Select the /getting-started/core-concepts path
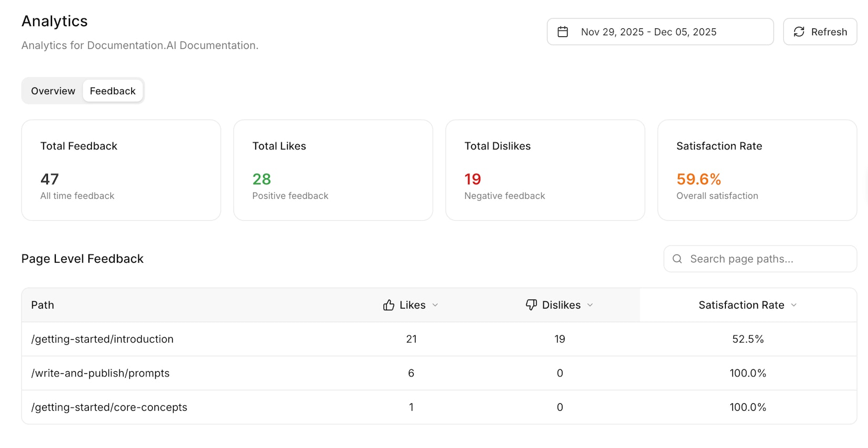The image size is (868, 448). [x=109, y=408]
